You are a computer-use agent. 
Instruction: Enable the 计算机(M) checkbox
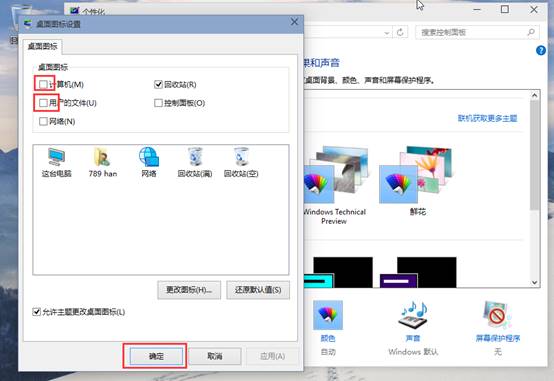[x=43, y=84]
